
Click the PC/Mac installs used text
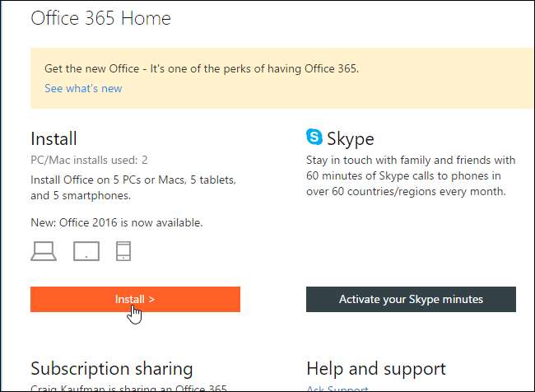point(89,160)
